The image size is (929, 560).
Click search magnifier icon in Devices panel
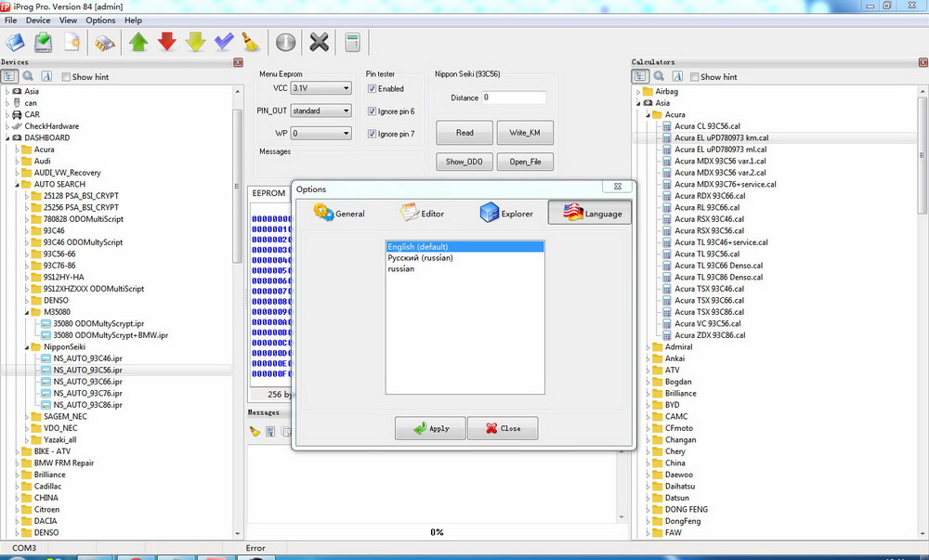point(28,76)
